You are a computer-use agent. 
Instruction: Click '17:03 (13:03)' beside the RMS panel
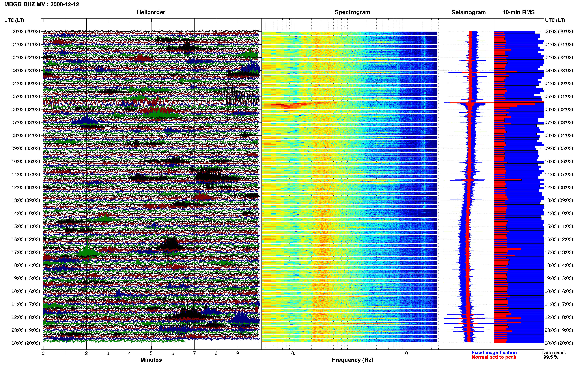(x=559, y=252)
